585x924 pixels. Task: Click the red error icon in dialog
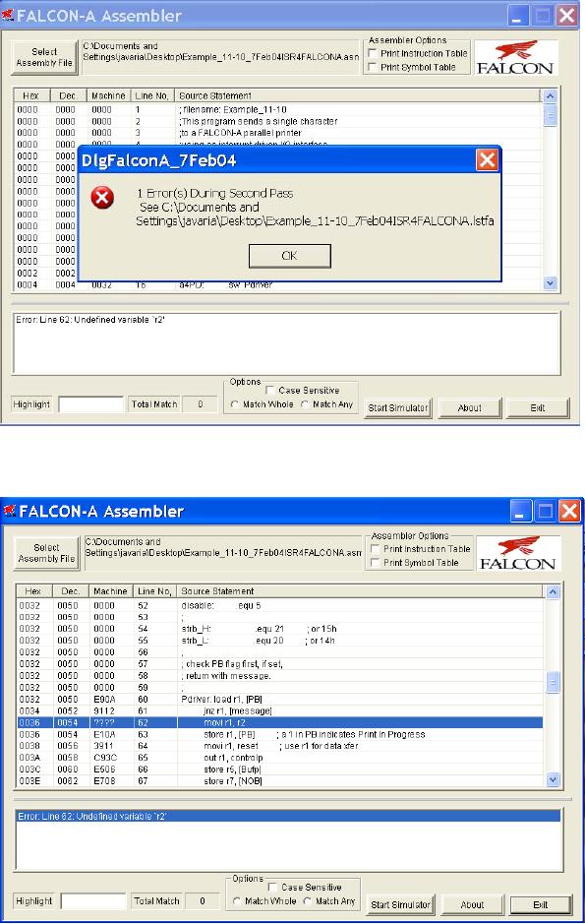click(x=102, y=198)
